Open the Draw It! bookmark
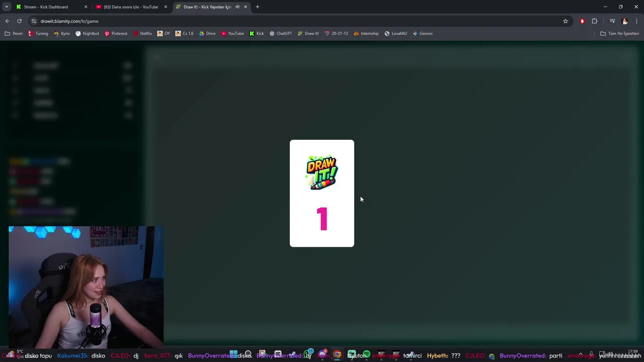 click(308, 34)
